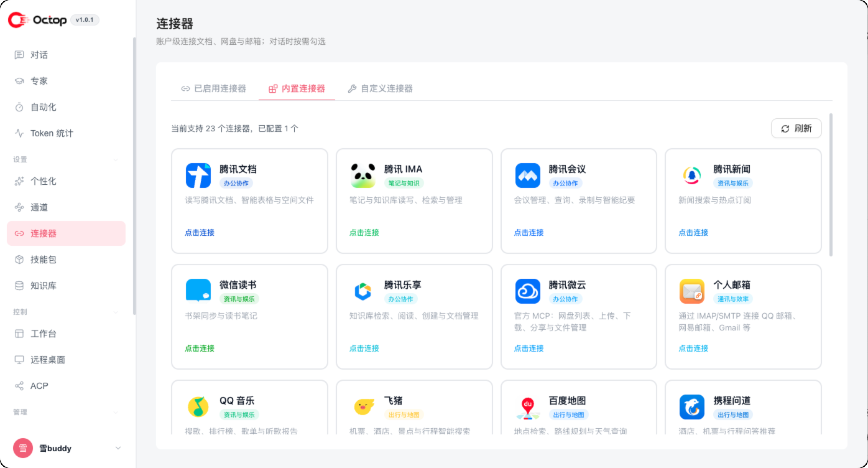868x468 pixels.
Task: Collapse the 控制 sidebar section
Action: (115, 312)
